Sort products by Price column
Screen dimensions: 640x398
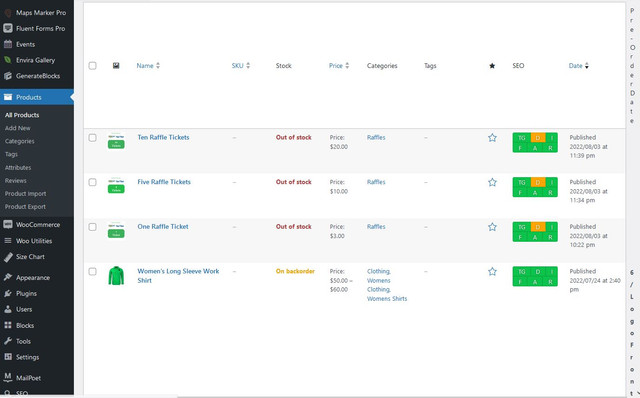tap(339, 66)
